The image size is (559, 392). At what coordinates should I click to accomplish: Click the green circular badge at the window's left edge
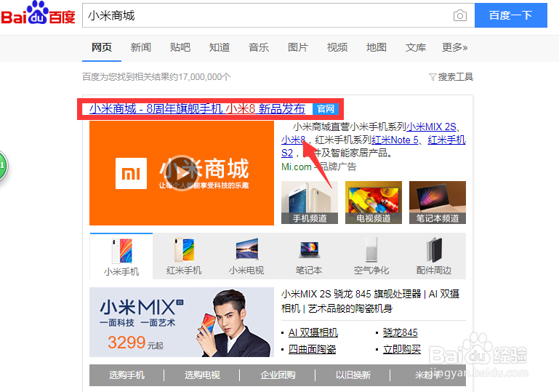pos(3,166)
